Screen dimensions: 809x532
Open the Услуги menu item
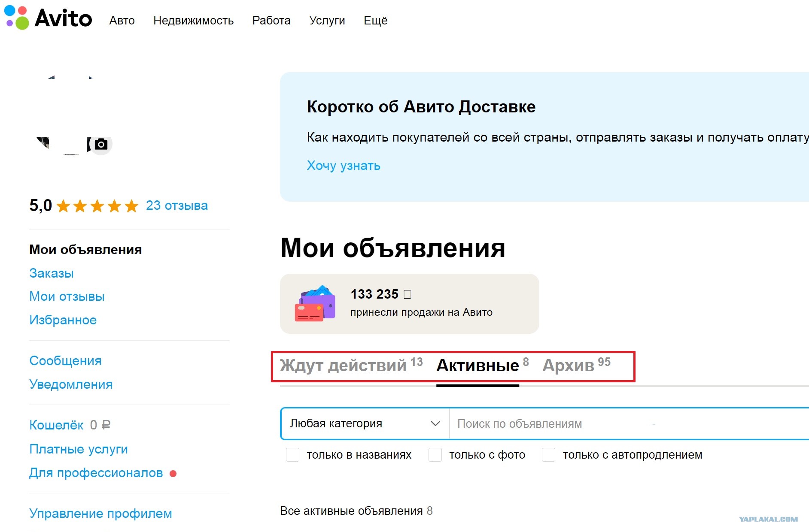click(x=327, y=21)
